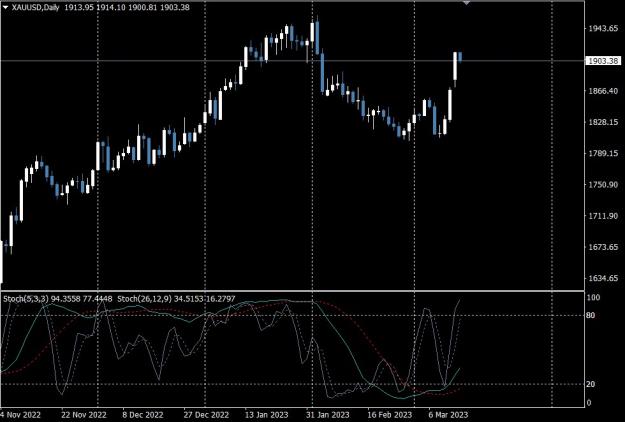Click the highlighted current price label 1903.38

point(603,61)
